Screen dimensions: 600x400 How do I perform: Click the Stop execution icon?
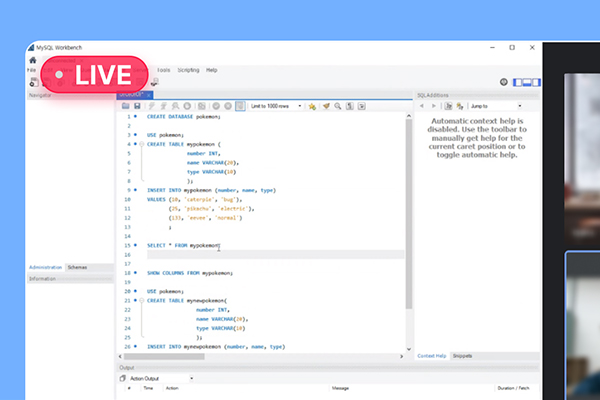[188, 106]
